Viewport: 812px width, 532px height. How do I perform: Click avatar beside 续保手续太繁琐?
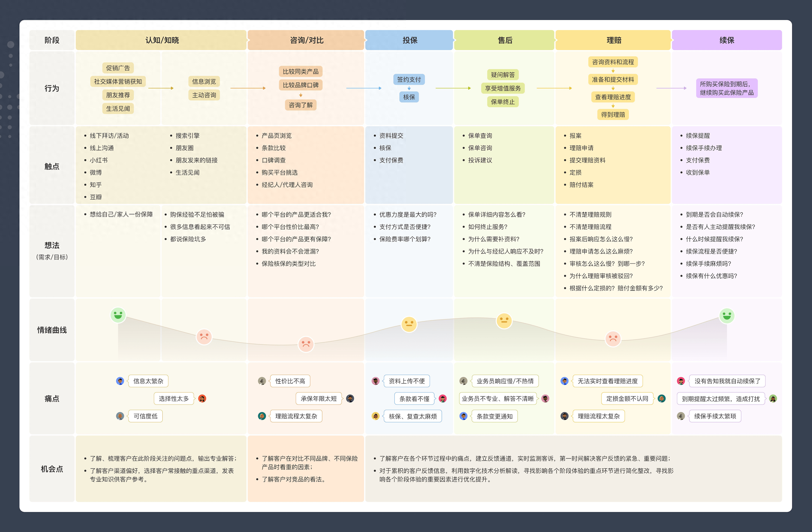[x=681, y=416]
